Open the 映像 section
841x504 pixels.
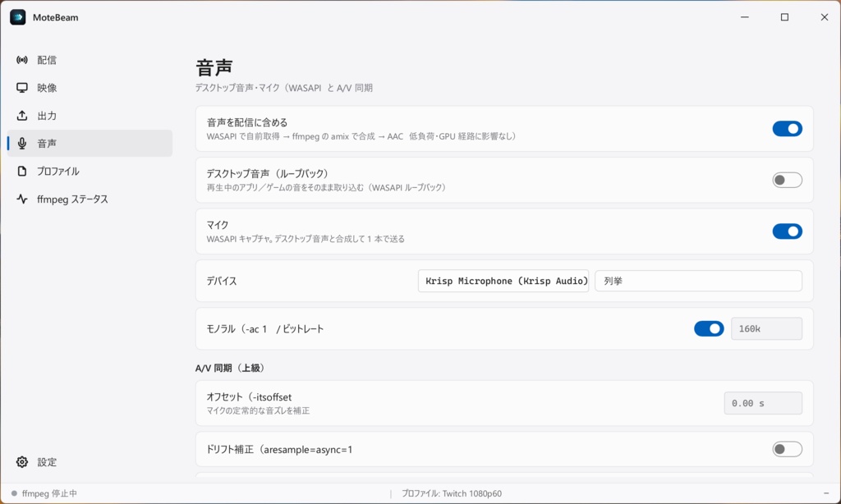(x=90, y=88)
